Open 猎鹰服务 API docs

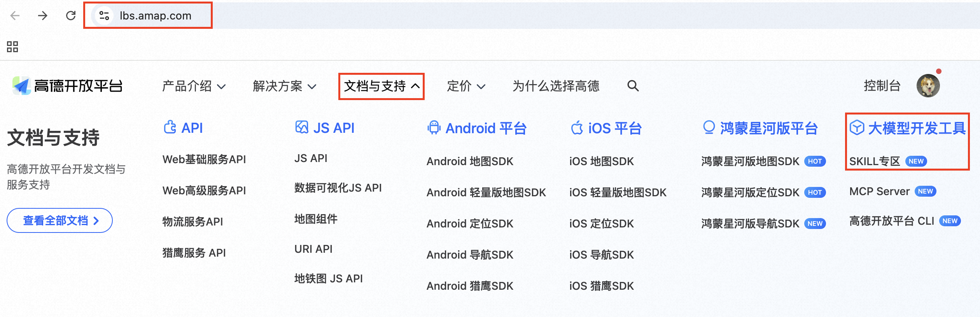coord(194,253)
